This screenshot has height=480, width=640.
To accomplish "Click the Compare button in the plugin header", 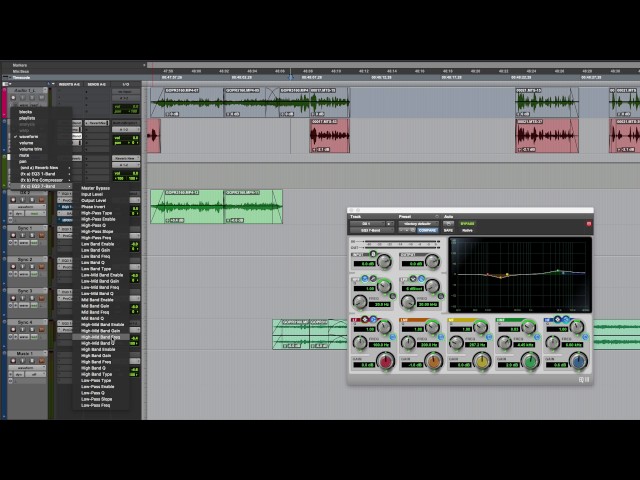I will click(427, 230).
